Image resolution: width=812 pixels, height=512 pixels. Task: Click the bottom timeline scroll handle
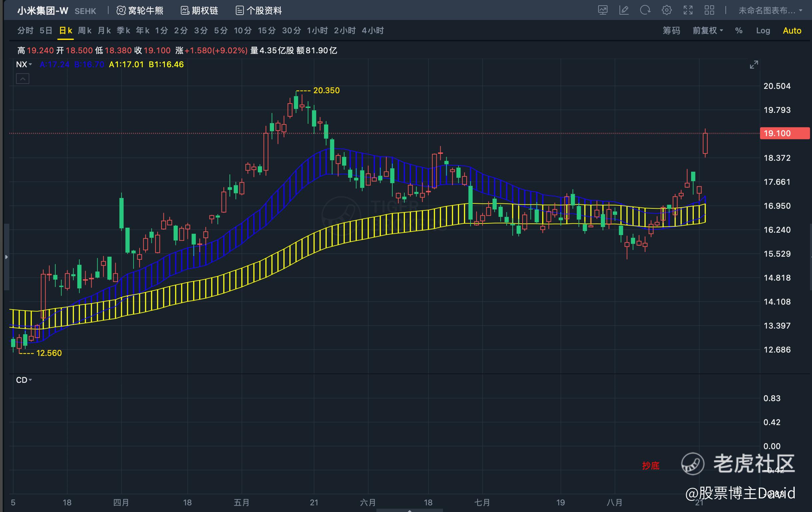pyautogui.click(x=409, y=510)
